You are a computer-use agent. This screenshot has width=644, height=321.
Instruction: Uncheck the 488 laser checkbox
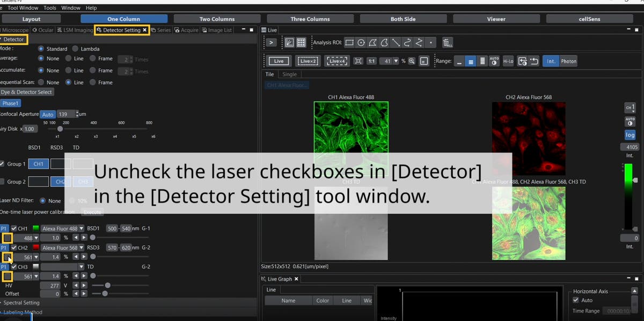coord(8,238)
